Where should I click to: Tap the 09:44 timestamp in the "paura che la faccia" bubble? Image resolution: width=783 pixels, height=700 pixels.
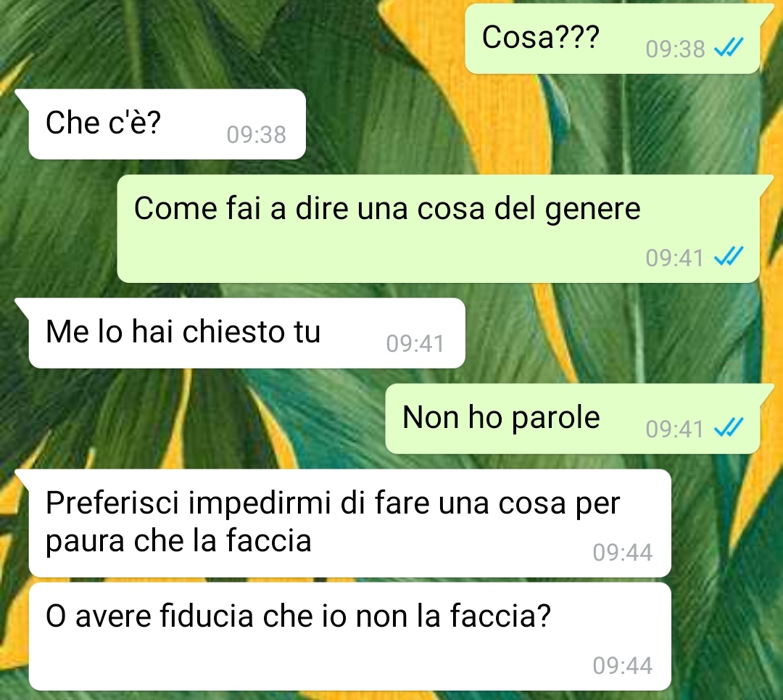[x=623, y=552]
